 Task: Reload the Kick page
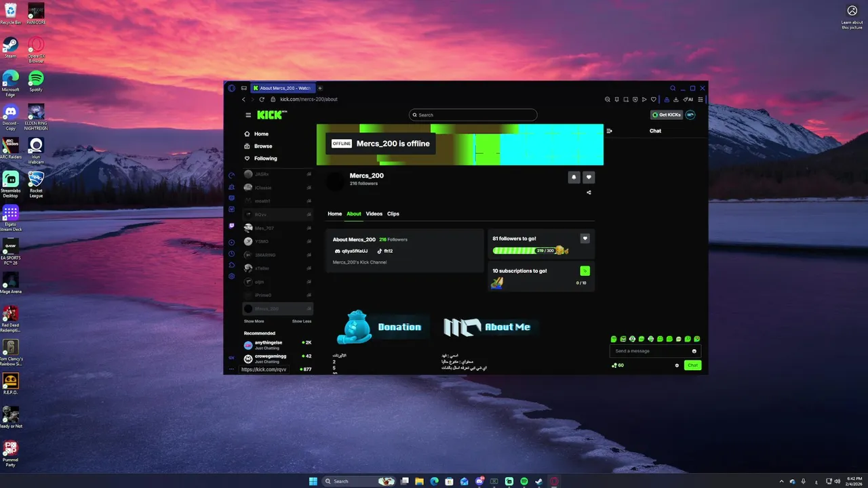(262, 100)
